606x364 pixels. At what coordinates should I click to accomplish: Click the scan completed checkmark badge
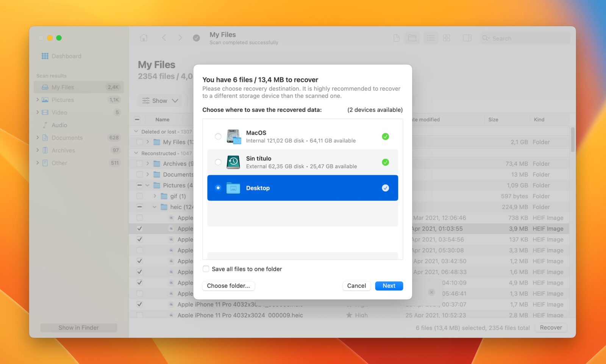point(196,38)
